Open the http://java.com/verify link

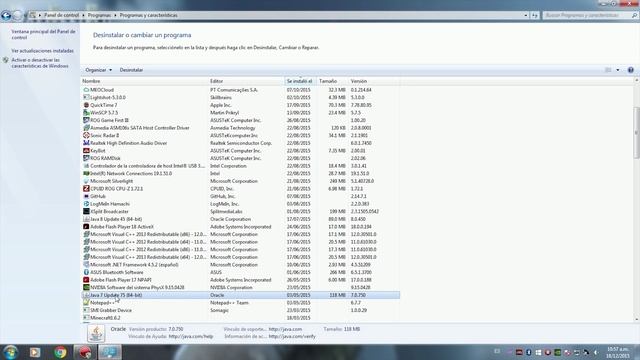292,336
